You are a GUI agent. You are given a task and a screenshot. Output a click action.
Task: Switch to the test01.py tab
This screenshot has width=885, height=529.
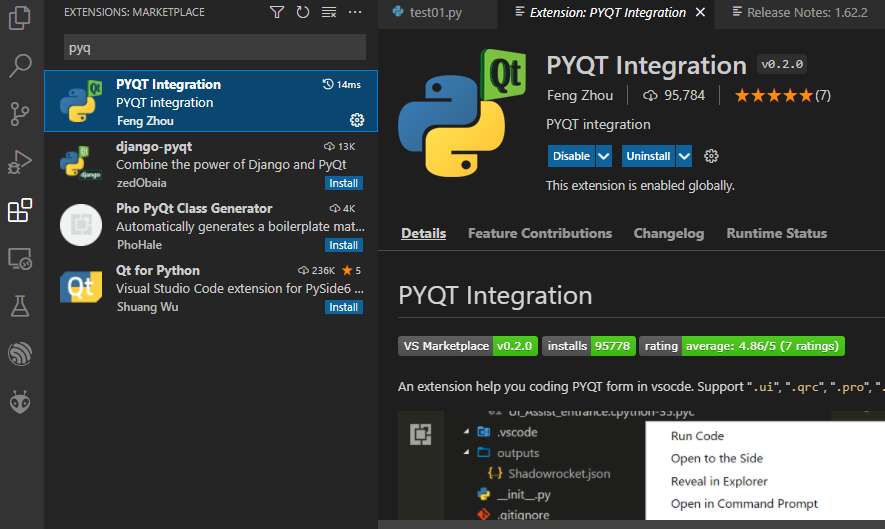[x=436, y=12]
